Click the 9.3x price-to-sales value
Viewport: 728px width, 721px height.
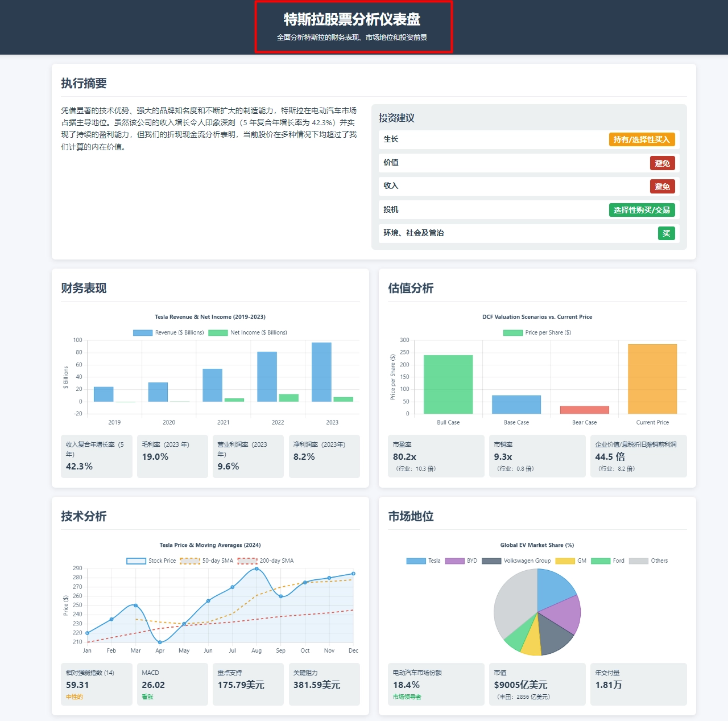coord(503,457)
